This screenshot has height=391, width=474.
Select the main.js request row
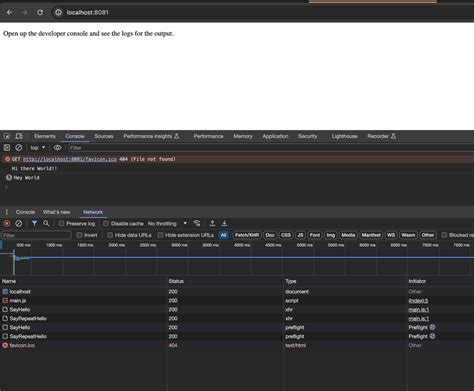(x=237, y=301)
